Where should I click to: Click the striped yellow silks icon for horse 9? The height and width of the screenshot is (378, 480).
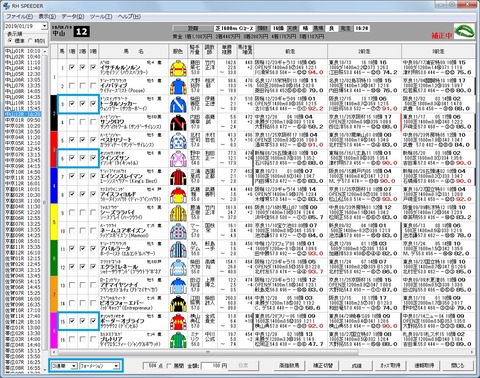point(178,213)
